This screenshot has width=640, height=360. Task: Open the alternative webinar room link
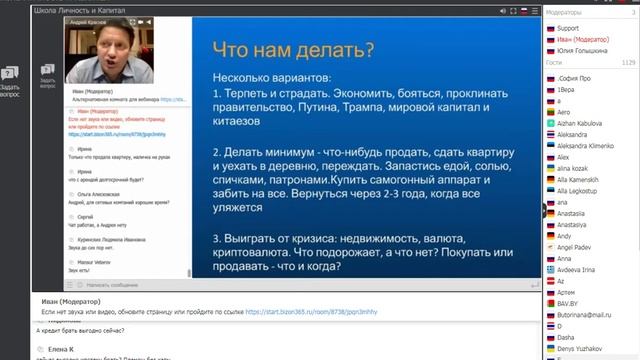(x=173, y=100)
